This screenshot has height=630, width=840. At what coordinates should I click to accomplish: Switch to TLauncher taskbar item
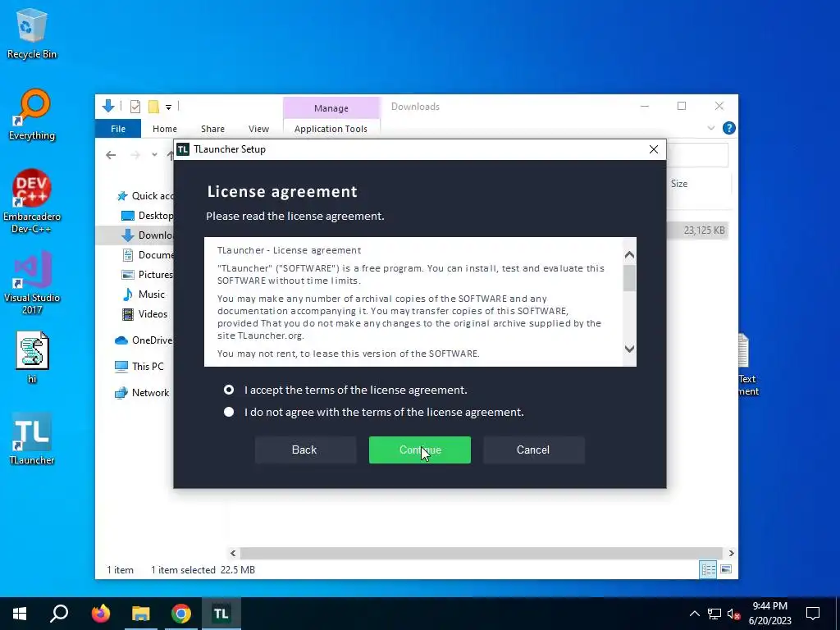(x=221, y=614)
